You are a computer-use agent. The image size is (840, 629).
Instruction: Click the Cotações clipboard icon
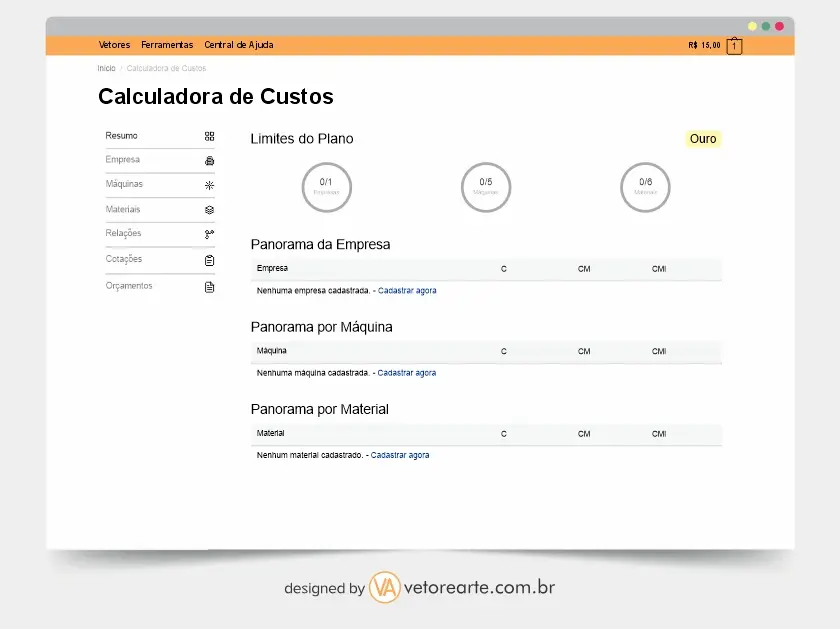209,260
